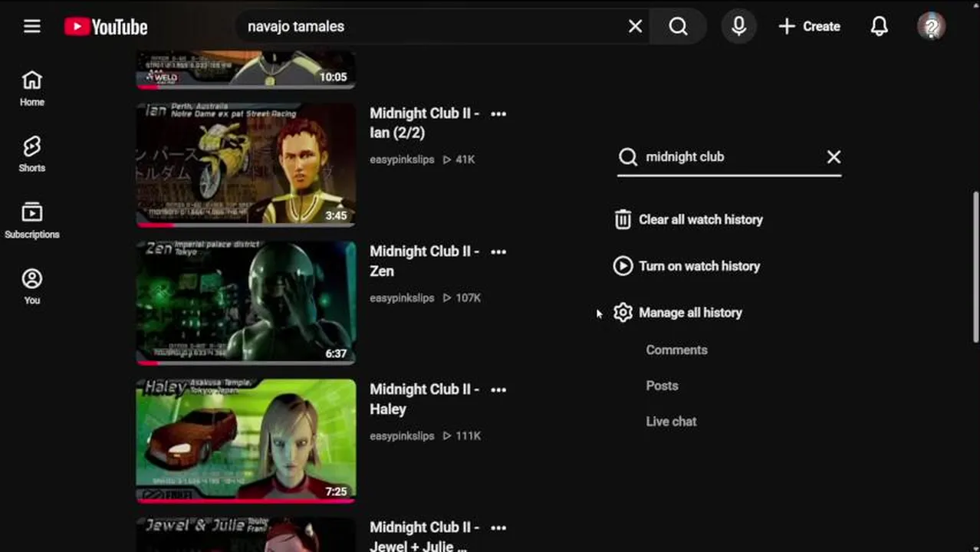Open Subscriptions in the sidebar
980x552 pixels.
(31, 221)
